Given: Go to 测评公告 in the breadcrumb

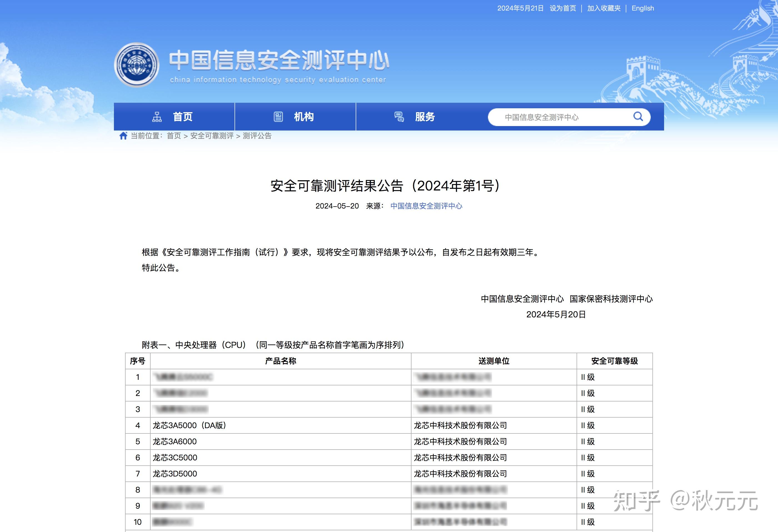Looking at the screenshot, I should (x=257, y=136).
